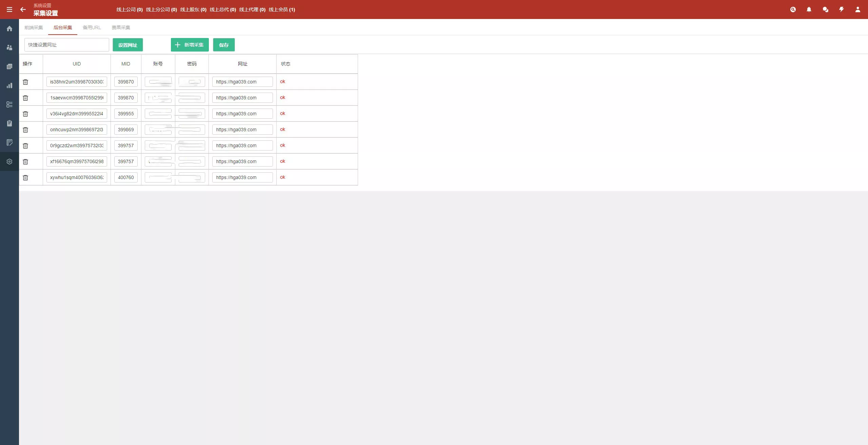Viewport: 868px width, 445px height.
Task: Switch to the 备用URL tab
Action: click(92, 27)
